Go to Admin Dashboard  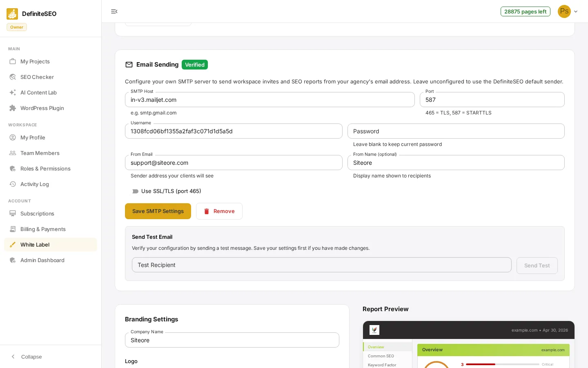[x=51, y=260]
